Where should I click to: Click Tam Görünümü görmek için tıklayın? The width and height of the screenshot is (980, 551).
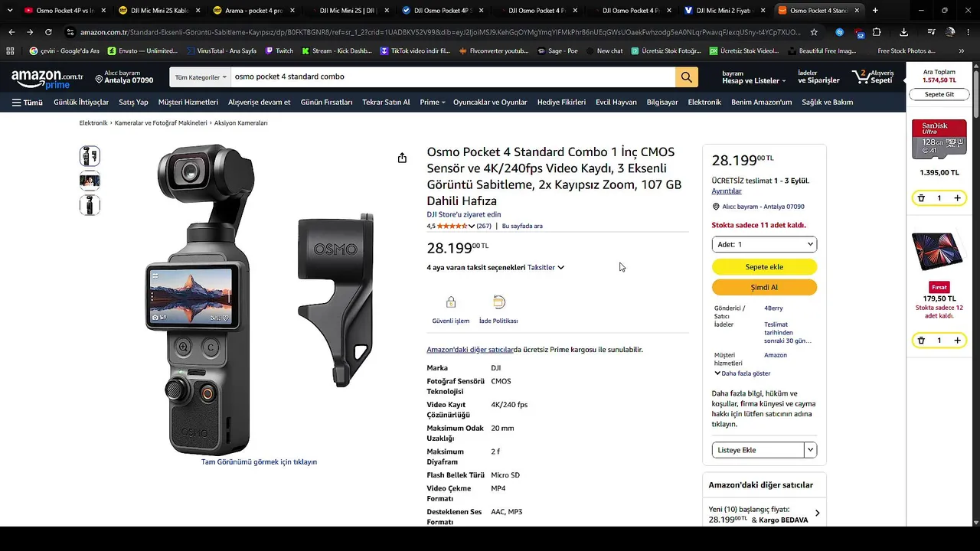(x=259, y=462)
